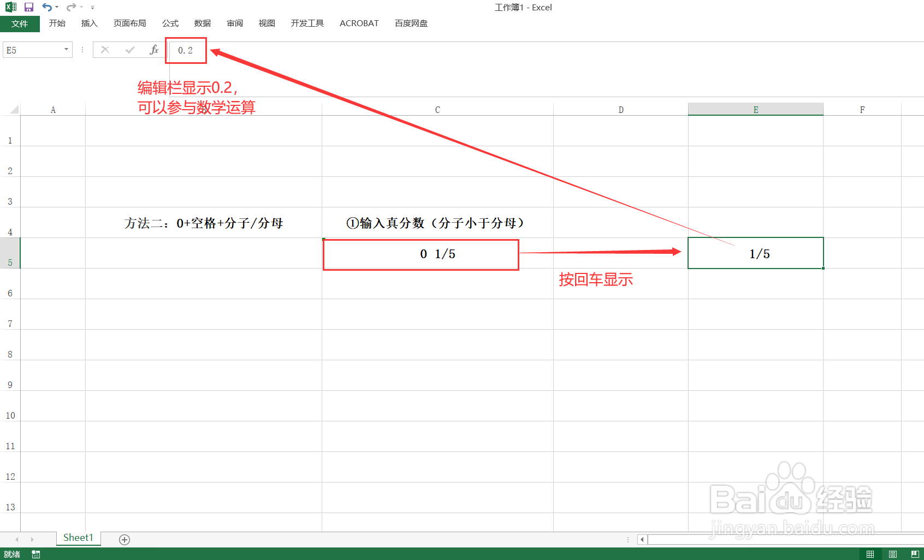Expand the Name Box dropdown arrow

pos(67,50)
